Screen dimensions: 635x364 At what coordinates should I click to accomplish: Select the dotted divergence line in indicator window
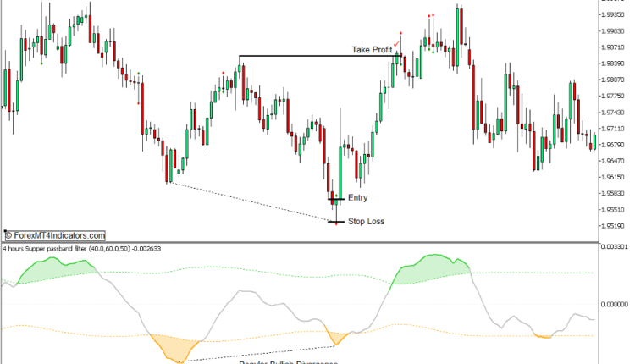pyautogui.click(x=254, y=353)
